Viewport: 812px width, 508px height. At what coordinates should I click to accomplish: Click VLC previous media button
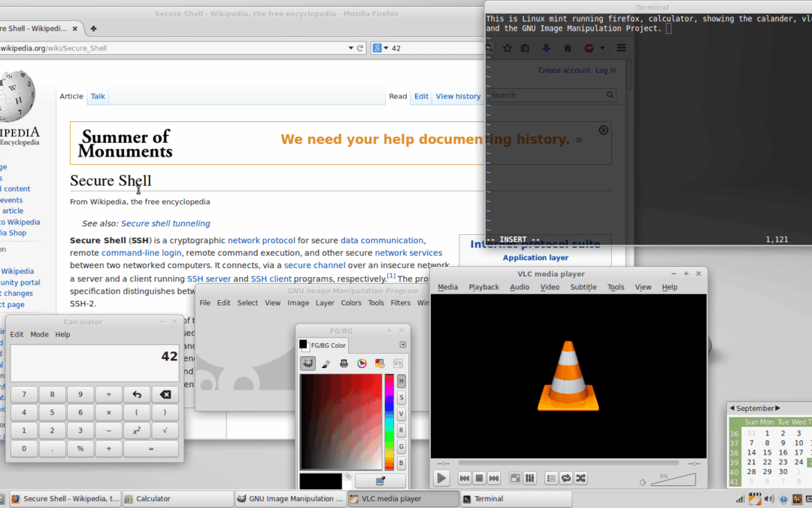(465, 478)
